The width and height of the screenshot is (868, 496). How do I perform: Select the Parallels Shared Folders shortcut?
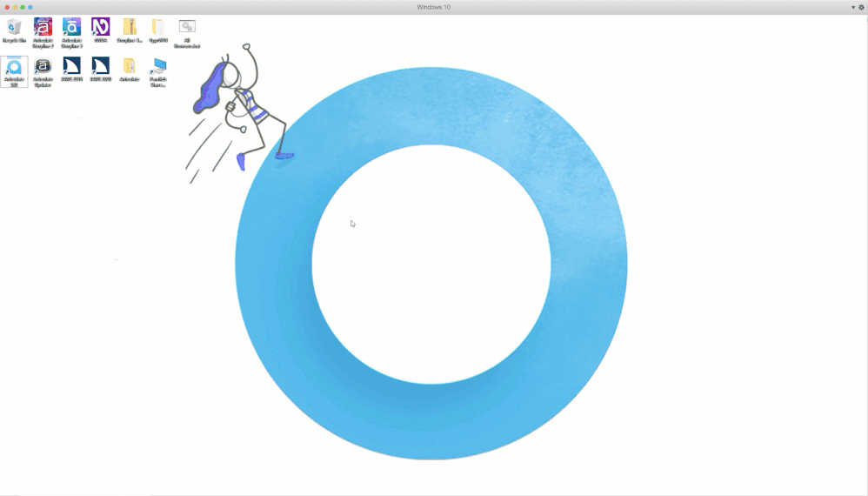pos(158,72)
